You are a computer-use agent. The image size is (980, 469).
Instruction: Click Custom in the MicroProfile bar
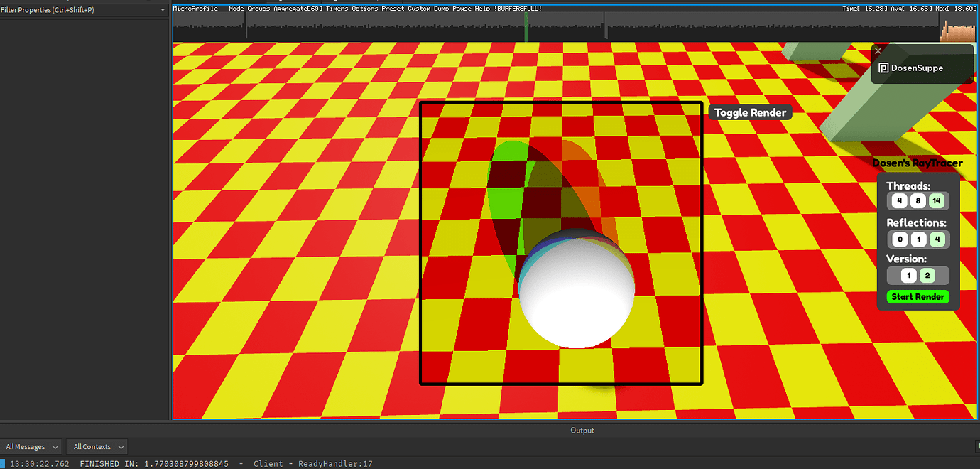click(420, 8)
